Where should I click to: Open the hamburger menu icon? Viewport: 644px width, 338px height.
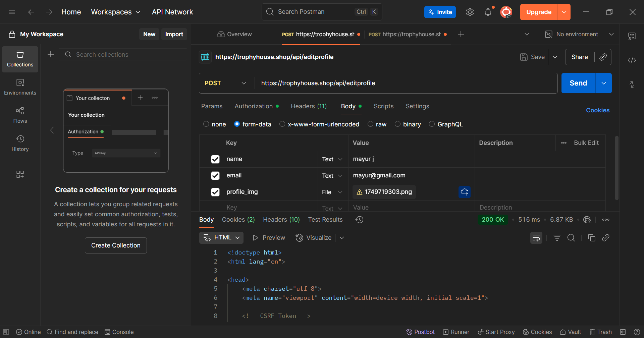12,12
